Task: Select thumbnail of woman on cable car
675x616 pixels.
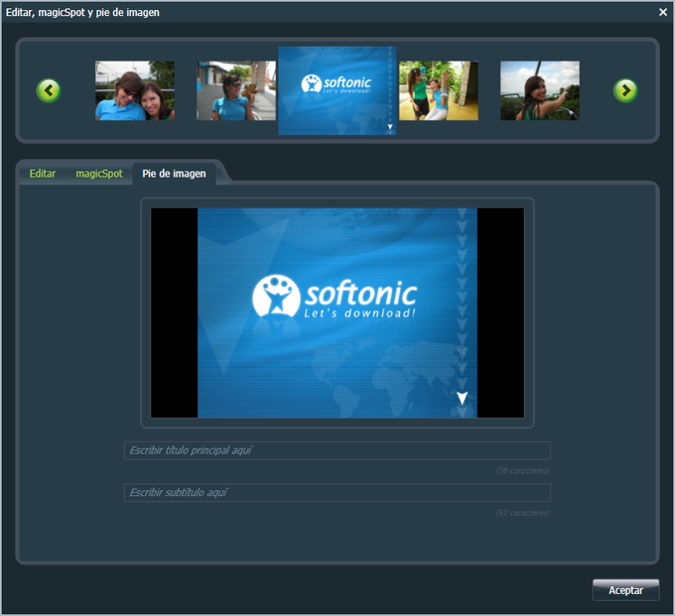Action: 540,90
